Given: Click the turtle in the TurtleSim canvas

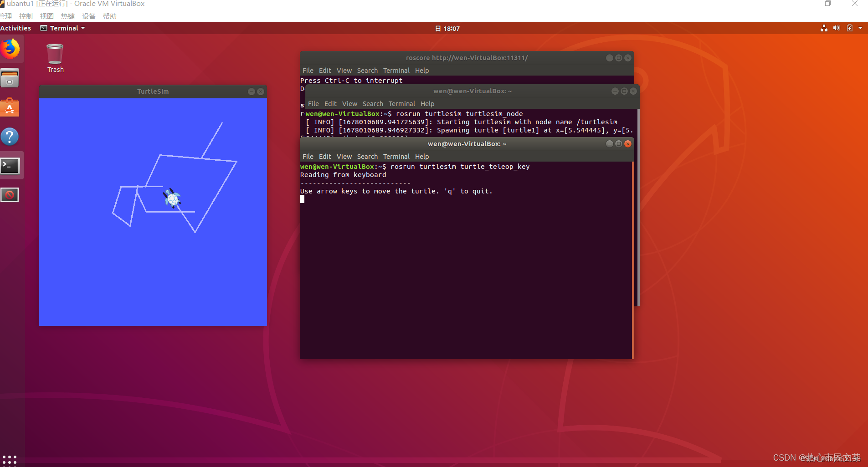Looking at the screenshot, I should [x=172, y=198].
